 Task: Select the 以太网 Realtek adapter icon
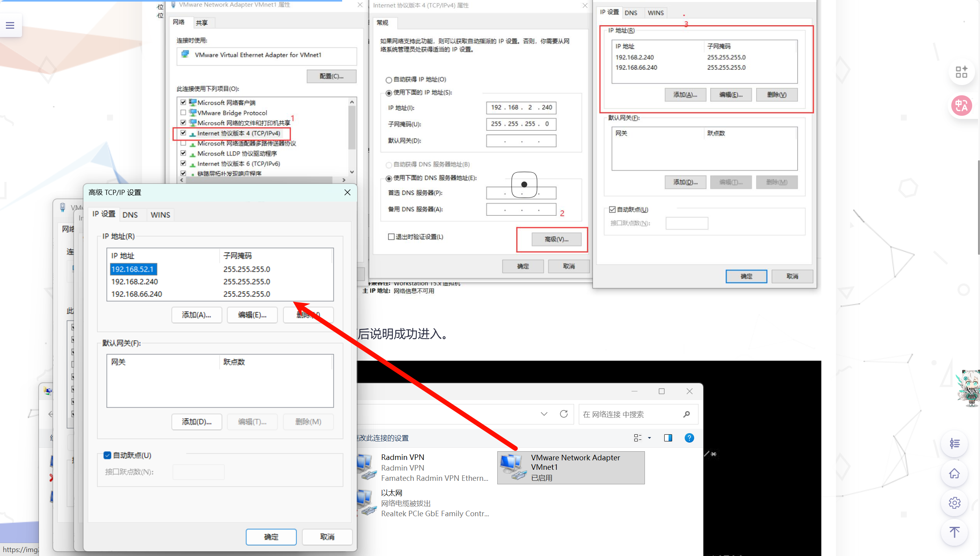pos(366,502)
